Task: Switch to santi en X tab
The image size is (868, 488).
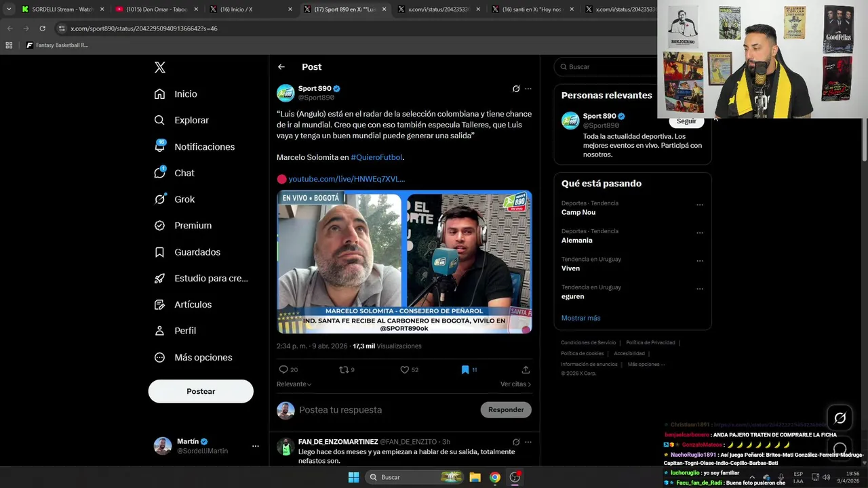Action: tap(533, 9)
